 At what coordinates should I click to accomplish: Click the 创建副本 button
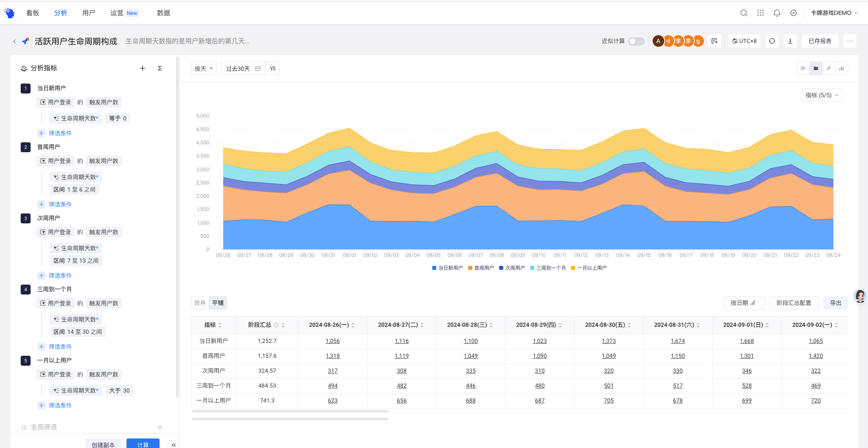pyautogui.click(x=103, y=444)
